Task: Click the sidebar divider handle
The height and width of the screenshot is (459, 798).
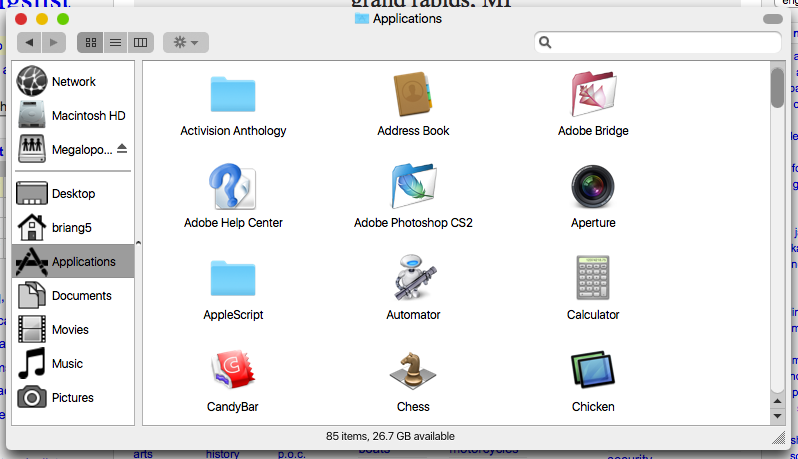Action: click(x=138, y=243)
